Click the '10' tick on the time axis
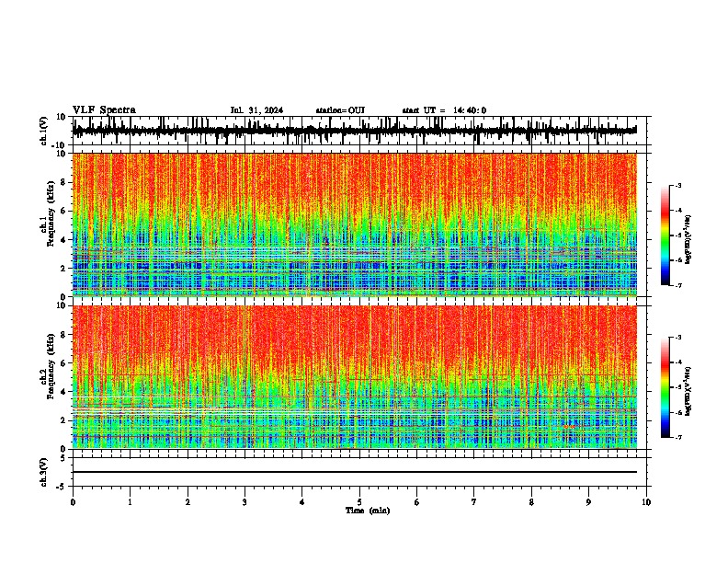Image resolution: width=728 pixels, height=563 pixels. pyautogui.click(x=646, y=502)
